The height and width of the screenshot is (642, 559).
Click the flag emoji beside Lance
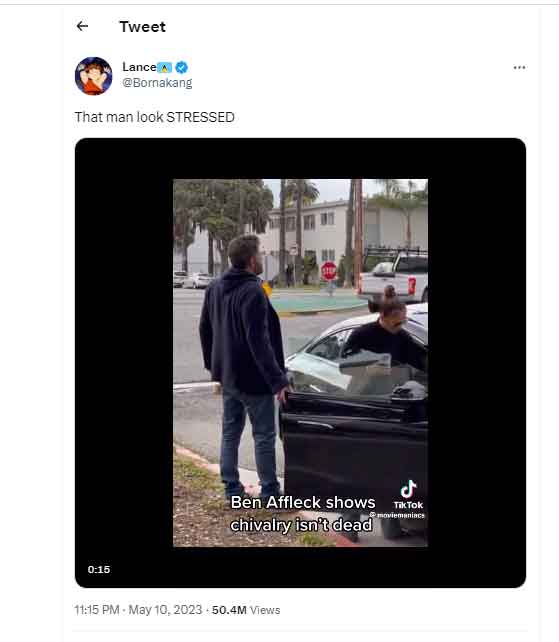165,68
